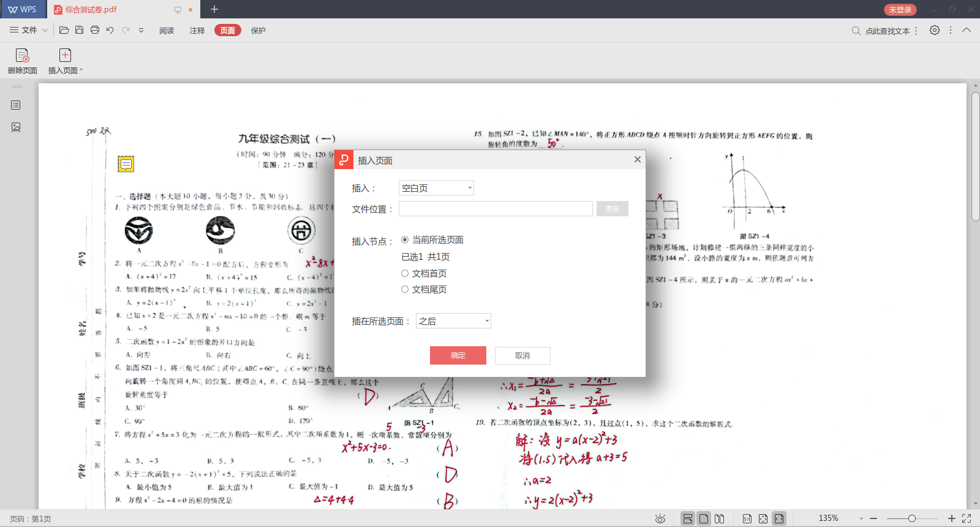Click the Print icon in toolbar
This screenshot has height=527, width=980.
coord(95,30)
